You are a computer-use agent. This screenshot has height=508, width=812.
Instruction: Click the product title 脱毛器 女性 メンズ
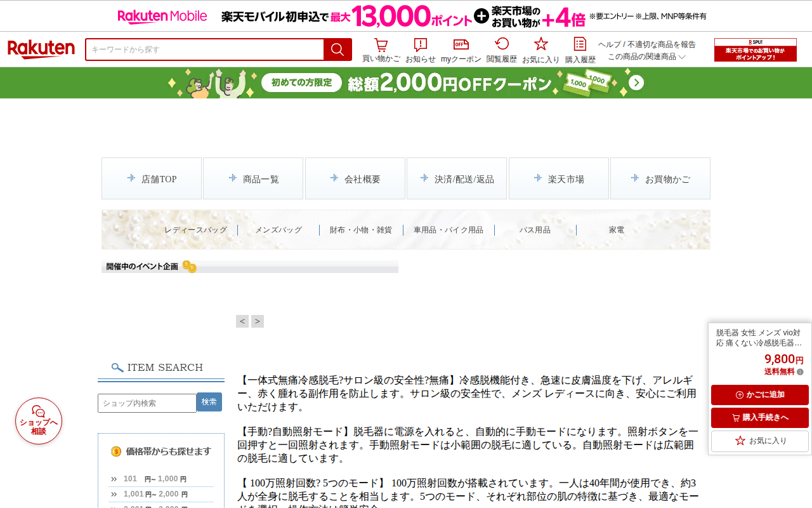click(759, 338)
